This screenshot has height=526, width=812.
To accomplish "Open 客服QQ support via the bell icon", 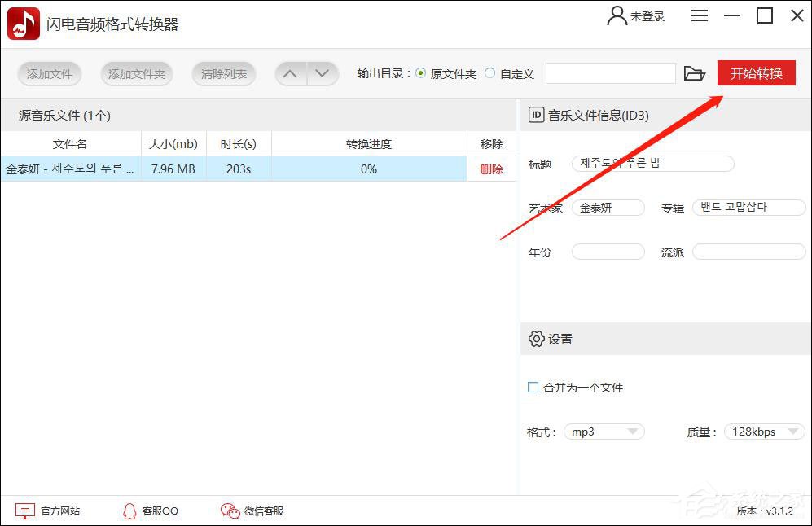I will pyautogui.click(x=129, y=511).
